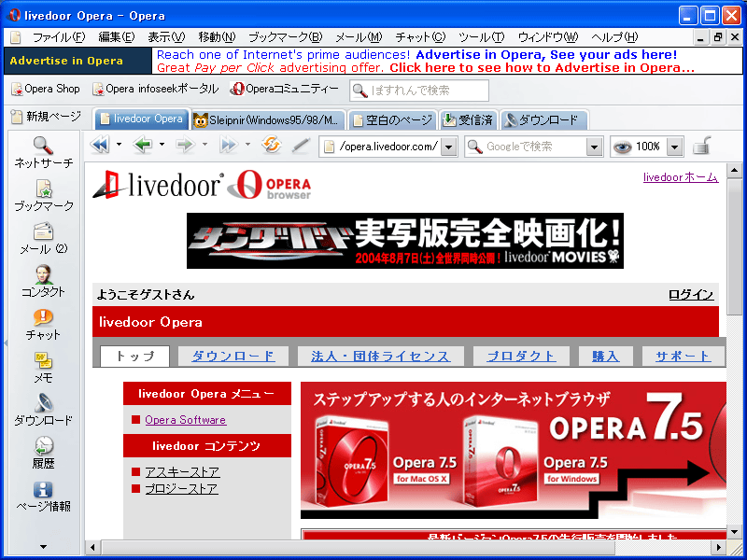Click the opera.livedoor.com address field
747x560 pixels.
coord(380,147)
